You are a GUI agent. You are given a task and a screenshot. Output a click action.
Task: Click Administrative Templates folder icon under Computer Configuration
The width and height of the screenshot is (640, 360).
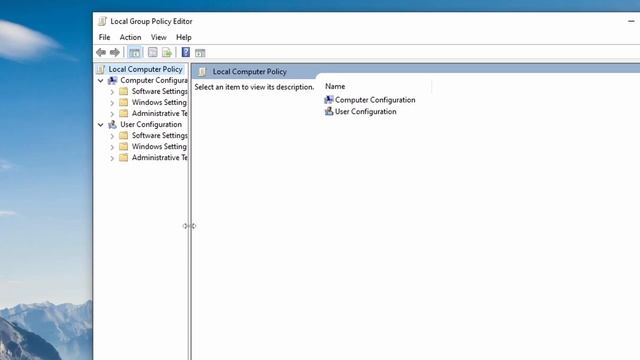[x=124, y=113]
